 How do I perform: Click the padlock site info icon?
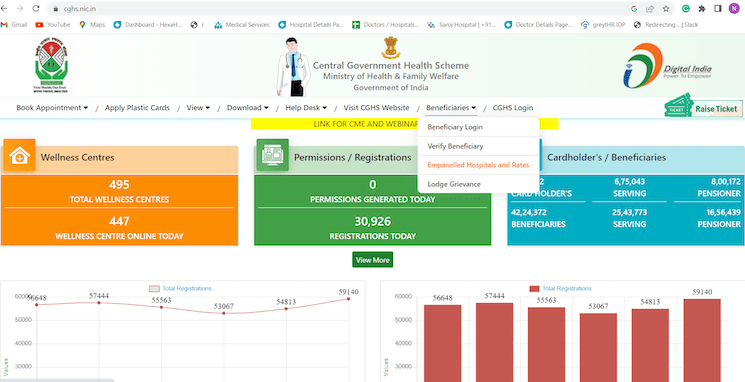pyautogui.click(x=56, y=9)
